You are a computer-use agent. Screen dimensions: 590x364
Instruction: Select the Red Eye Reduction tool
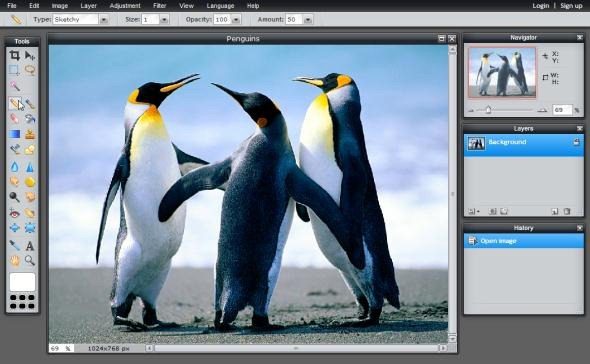(14, 213)
